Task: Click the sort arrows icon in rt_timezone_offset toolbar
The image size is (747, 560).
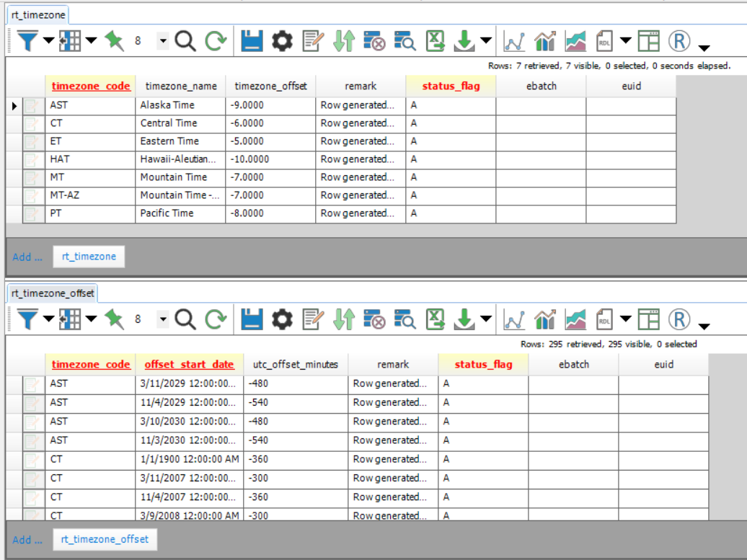Action: (x=344, y=319)
